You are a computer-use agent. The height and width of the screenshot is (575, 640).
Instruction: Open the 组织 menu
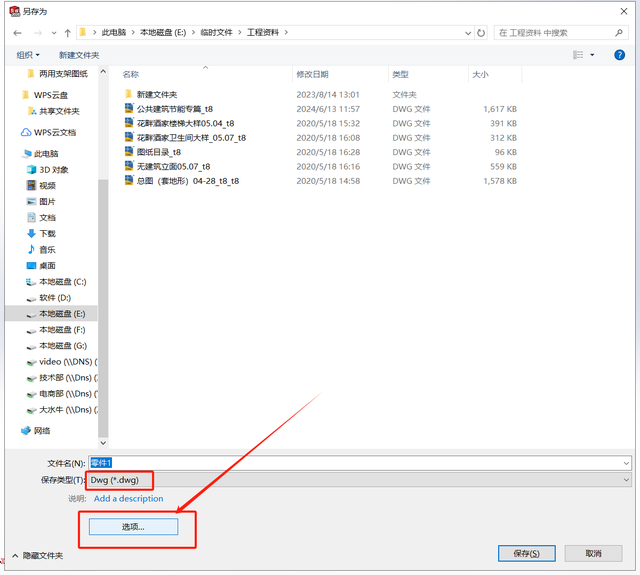tap(28, 55)
